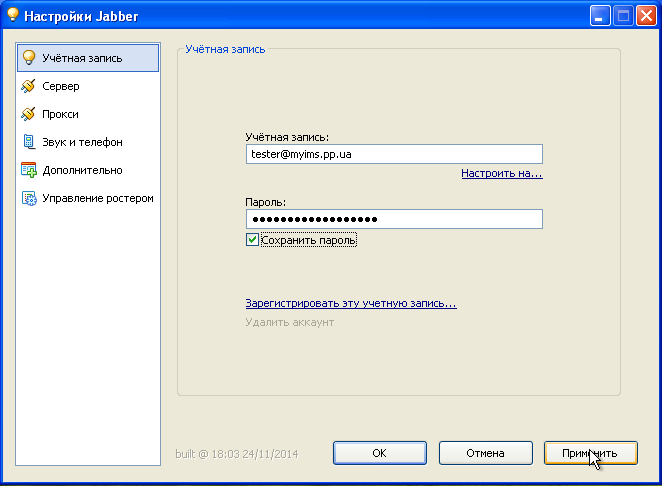Click the greyed Удалить аккаунт link
662x486 pixels.
click(290, 322)
